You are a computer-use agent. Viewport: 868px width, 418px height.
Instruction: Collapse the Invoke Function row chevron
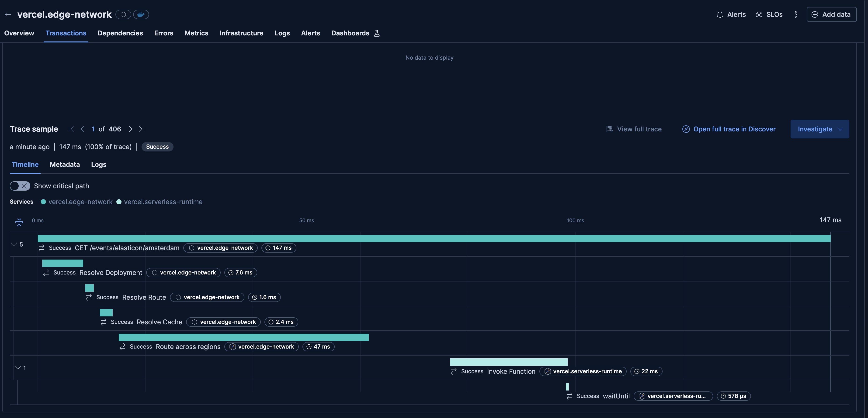[x=17, y=368]
